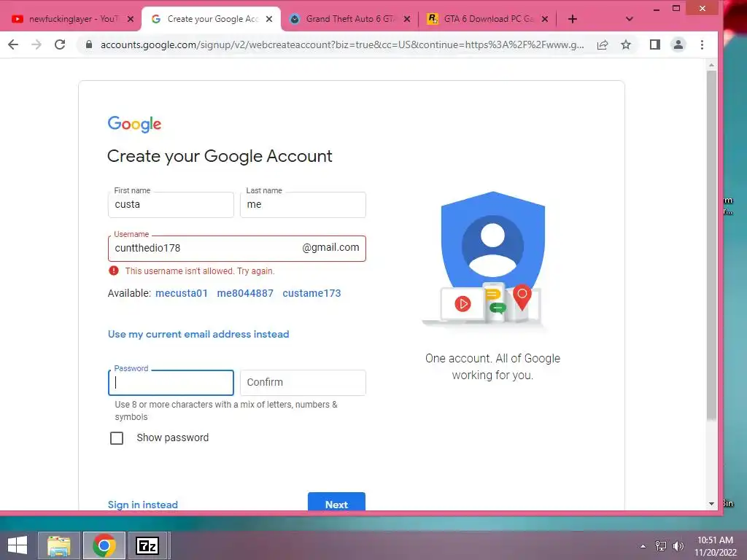
Task: Share this page via the share icon
Action: [603, 44]
